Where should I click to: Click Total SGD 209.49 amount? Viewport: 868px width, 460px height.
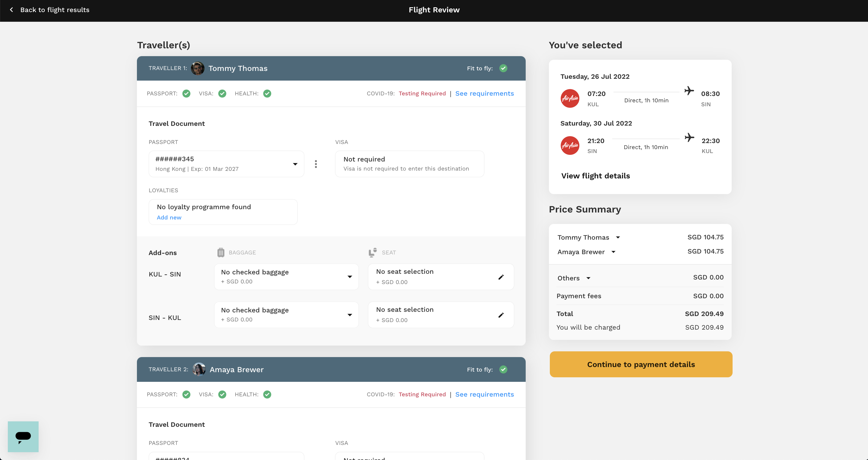[x=704, y=314]
